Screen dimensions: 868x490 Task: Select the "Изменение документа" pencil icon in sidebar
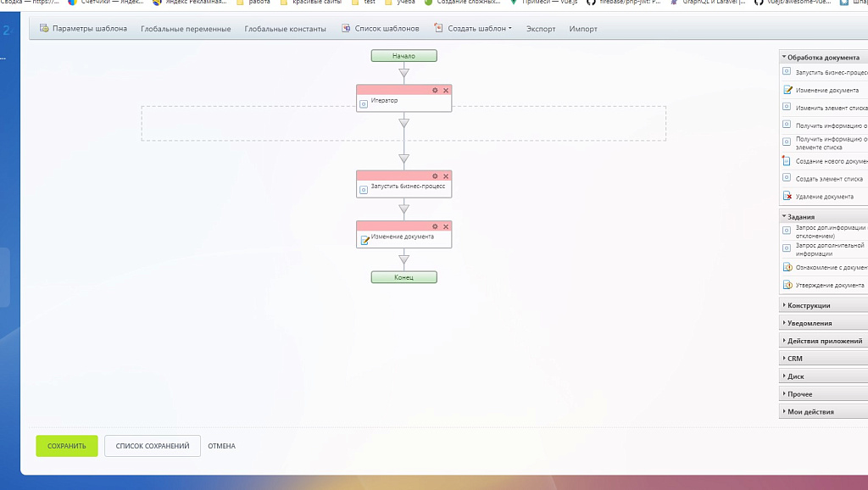tap(787, 90)
